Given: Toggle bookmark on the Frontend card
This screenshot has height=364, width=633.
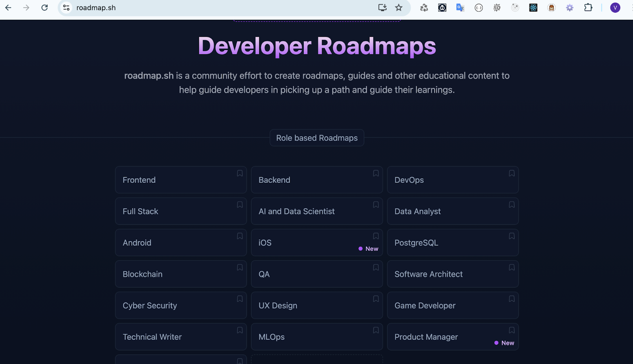Looking at the screenshot, I should click(240, 173).
